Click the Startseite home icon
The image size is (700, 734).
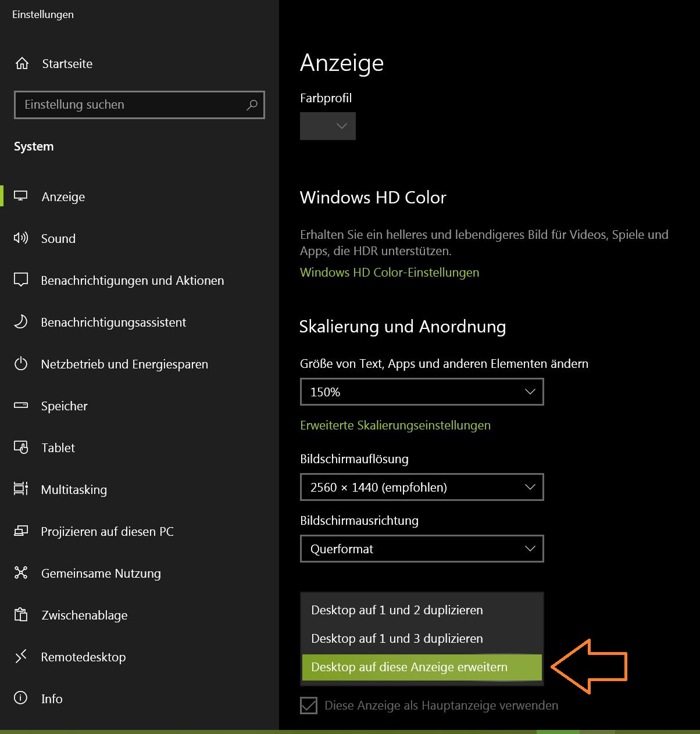coord(22,63)
